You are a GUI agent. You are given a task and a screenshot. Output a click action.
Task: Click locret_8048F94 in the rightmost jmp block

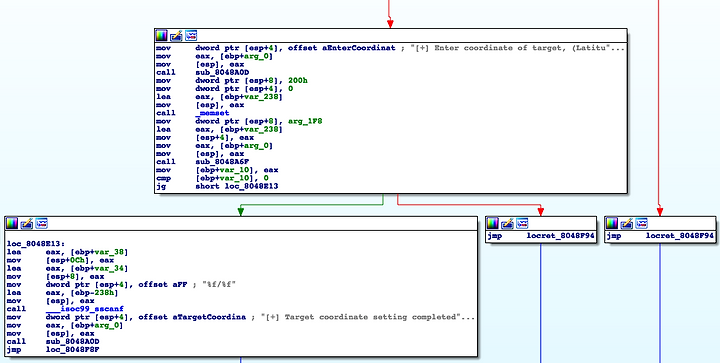tap(680, 236)
